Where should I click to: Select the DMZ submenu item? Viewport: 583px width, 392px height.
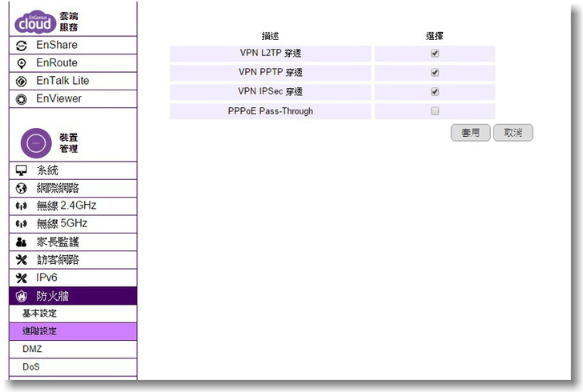click(x=73, y=350)
